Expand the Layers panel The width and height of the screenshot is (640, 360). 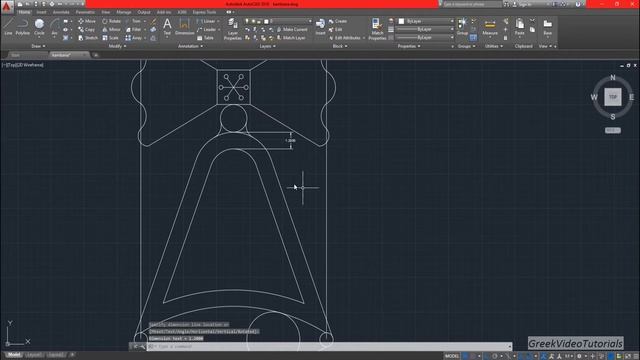coord(267,46)
